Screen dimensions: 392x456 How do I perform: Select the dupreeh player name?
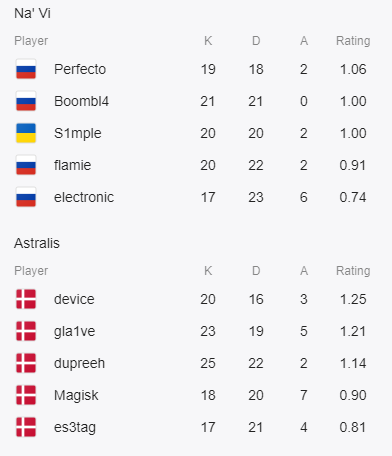point(79,363)
